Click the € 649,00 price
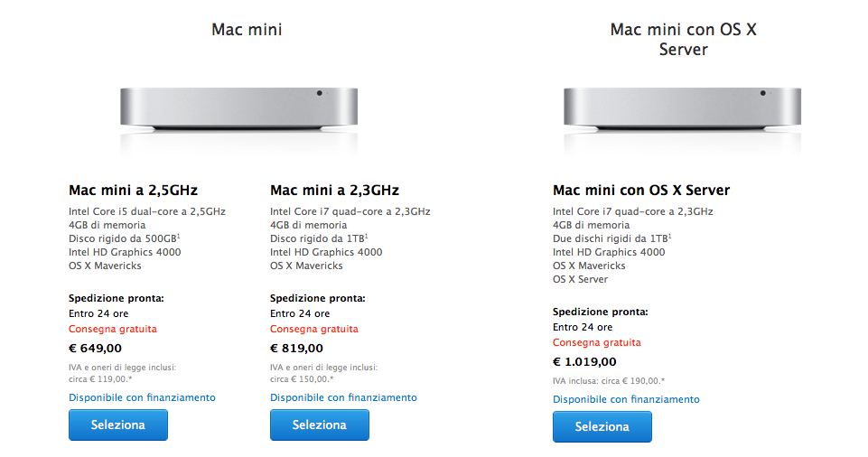This screenshot has height=457, width=868. (95, 348)
